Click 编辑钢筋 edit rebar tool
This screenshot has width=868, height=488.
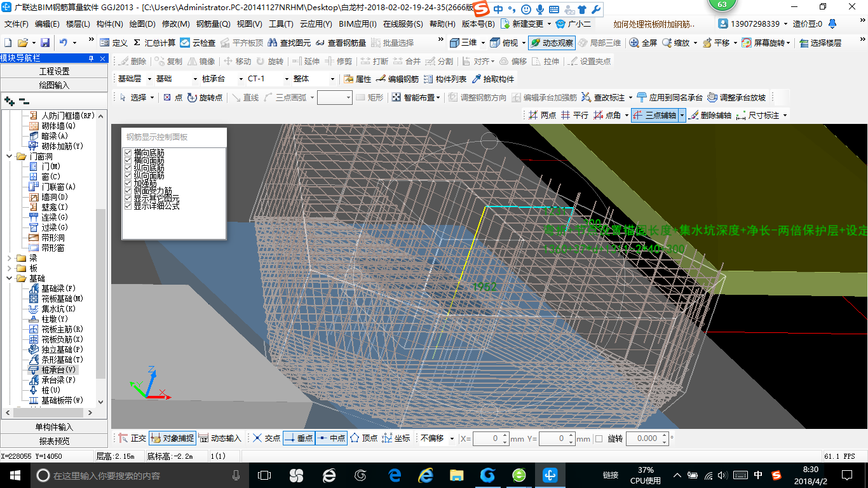tap(397, 79)
